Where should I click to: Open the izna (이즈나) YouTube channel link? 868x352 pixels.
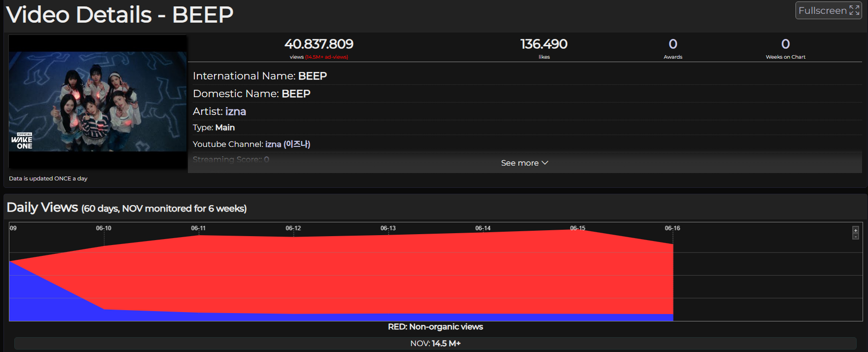coord(288,144)
